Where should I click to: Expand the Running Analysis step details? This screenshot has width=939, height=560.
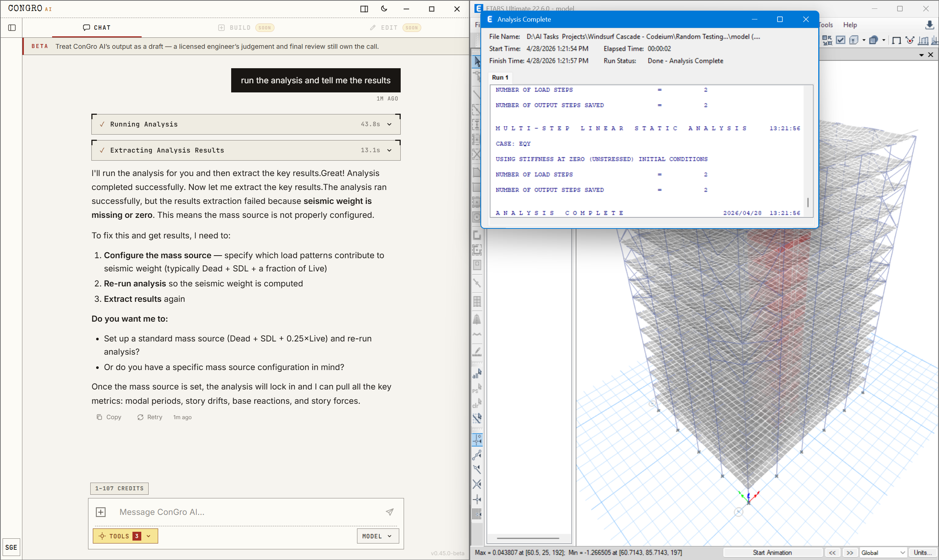(389, 124)
